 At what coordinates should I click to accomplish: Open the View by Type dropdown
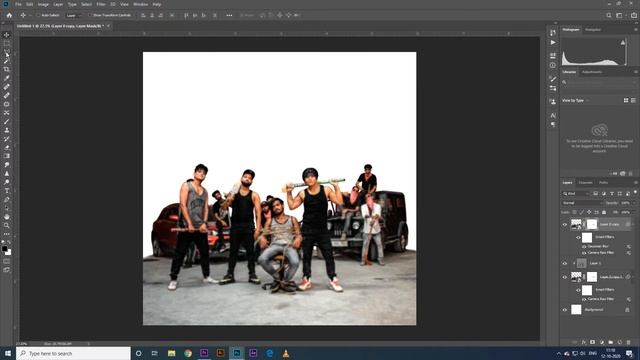click(x=576, y=100)
